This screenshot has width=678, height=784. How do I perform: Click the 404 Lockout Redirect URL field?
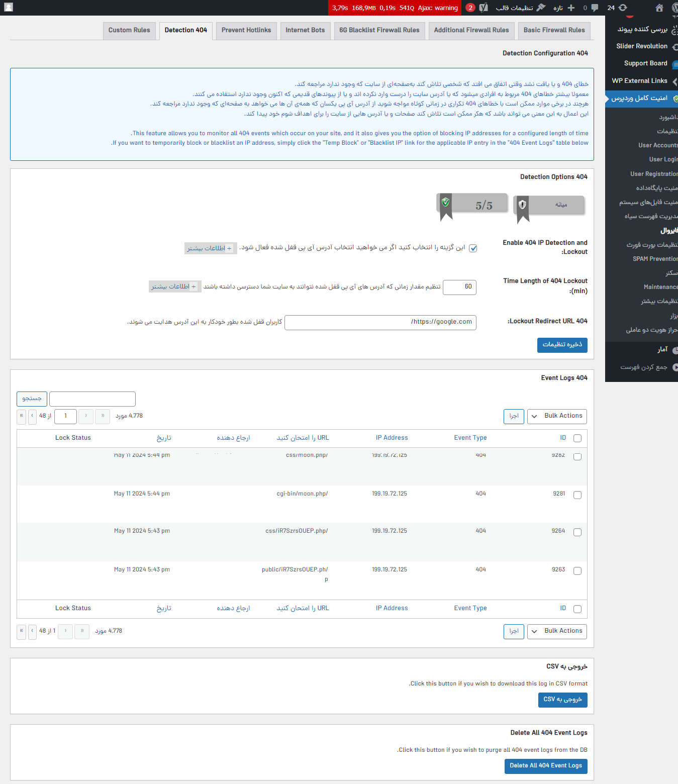(380, 323)
